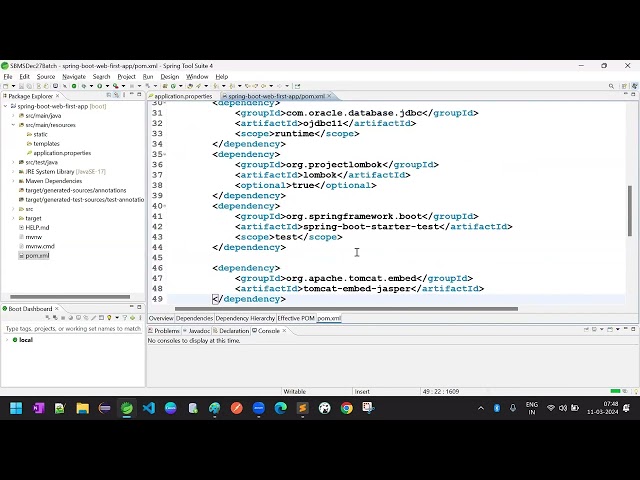Select HELP.md file
Image resolution: width=640 pixels, height=480 pixels.
34,228
